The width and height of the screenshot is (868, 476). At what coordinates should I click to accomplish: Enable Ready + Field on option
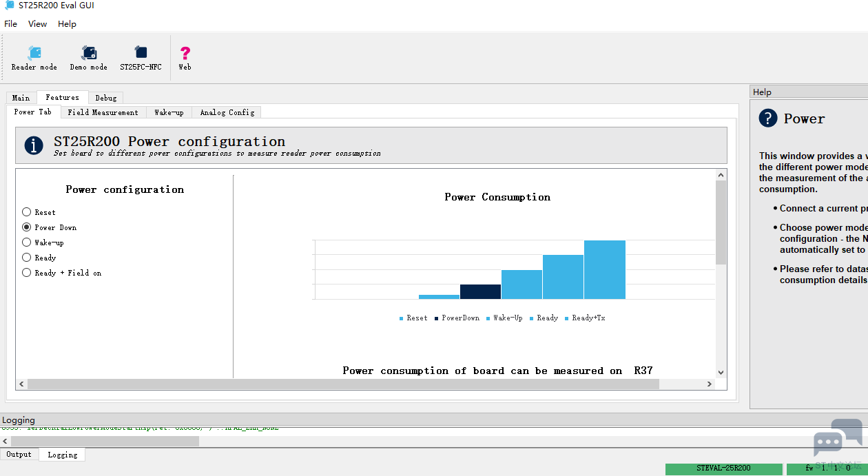[27, 273]
